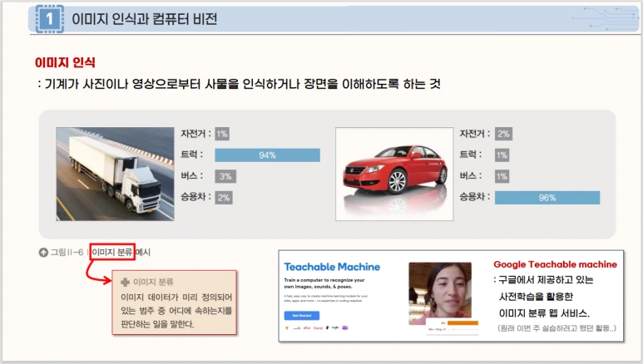Viewport: 643px width, 364px height.
Task: Click the blue Teachable Machine logo text
Action: pos(332,267)
